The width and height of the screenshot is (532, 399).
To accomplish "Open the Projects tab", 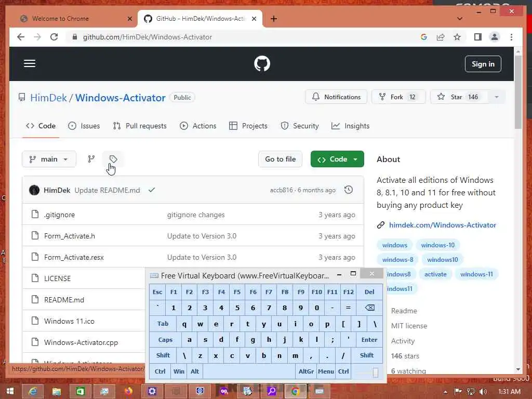I will (248, 126).
